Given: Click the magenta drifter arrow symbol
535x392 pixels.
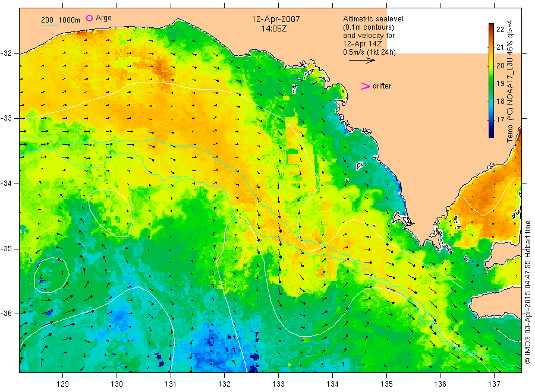Looking at the screenshot, I should pyautogui.click(x=366, y=86).
